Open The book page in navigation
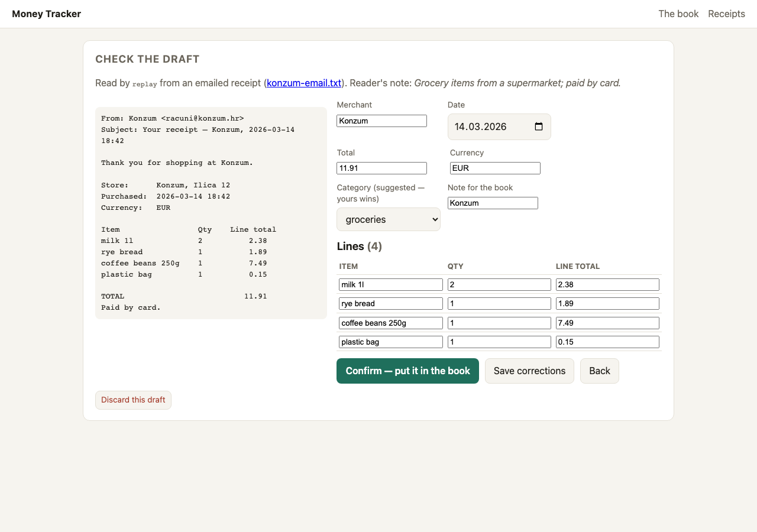Image resolution: width=757 pixels, height=532 pixels. pos(678,14)
